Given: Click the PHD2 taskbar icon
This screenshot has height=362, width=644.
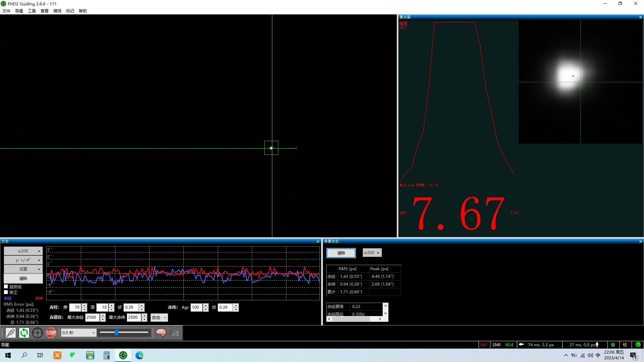Looking at the screenshot, I should point(123,355).
